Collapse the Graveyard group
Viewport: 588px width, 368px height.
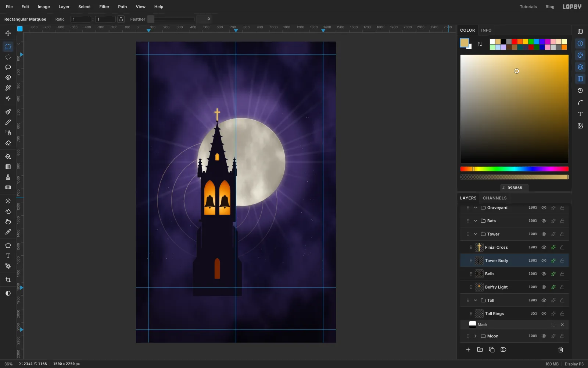pyautogui.click(x=476, y=208)
